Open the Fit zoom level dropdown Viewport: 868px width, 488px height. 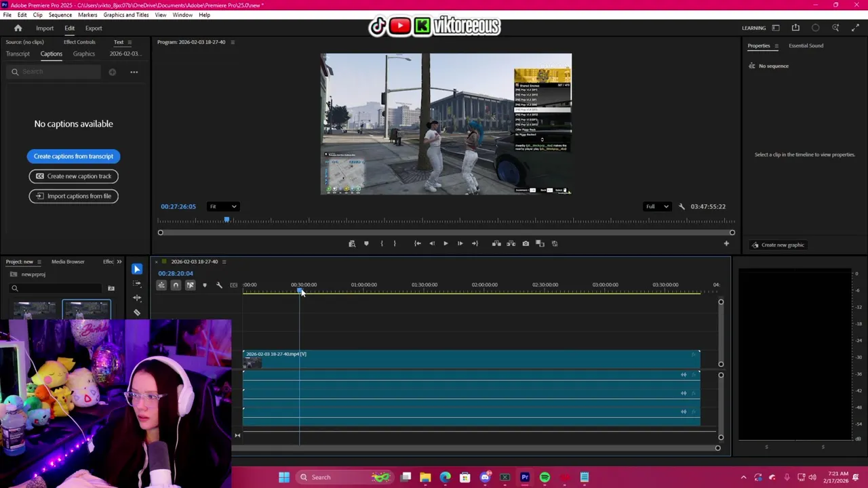223,207
